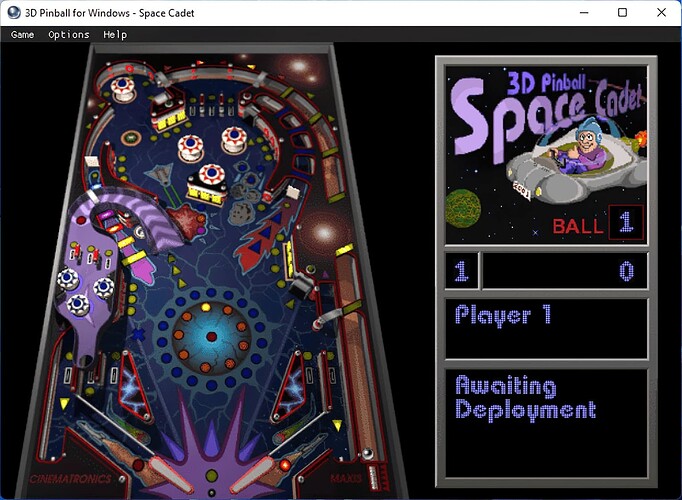Click the right flipper on the table
The height and width of the screenshot is (500, 682).
(x=253, y=474)
